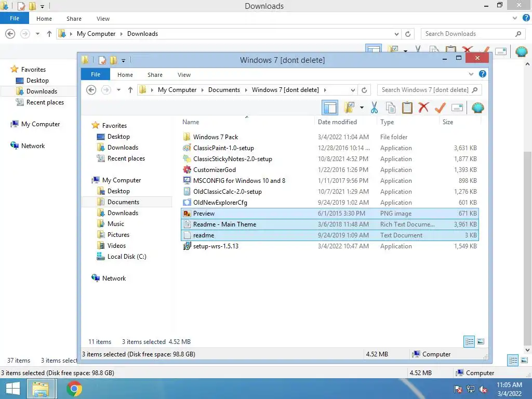
Task: Refresh the Windows 7 [dont delete] folder
Action: [x=364, y=90]
